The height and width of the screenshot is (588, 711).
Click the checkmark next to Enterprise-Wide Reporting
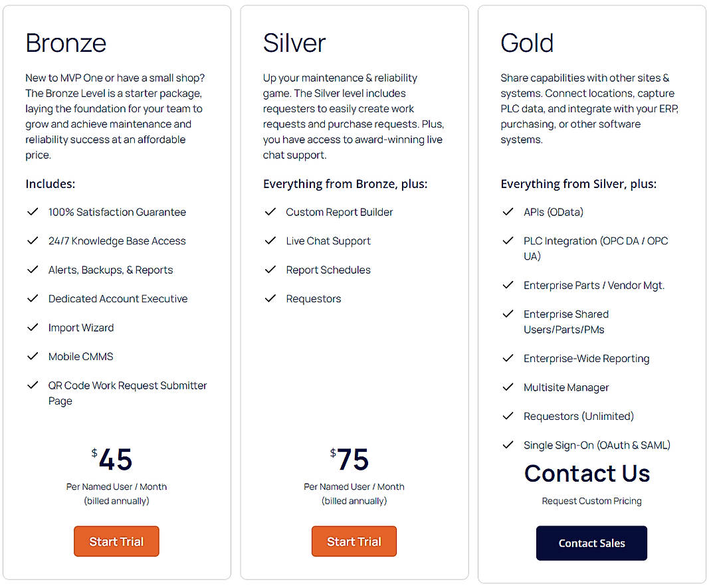[x=508, y=358]
